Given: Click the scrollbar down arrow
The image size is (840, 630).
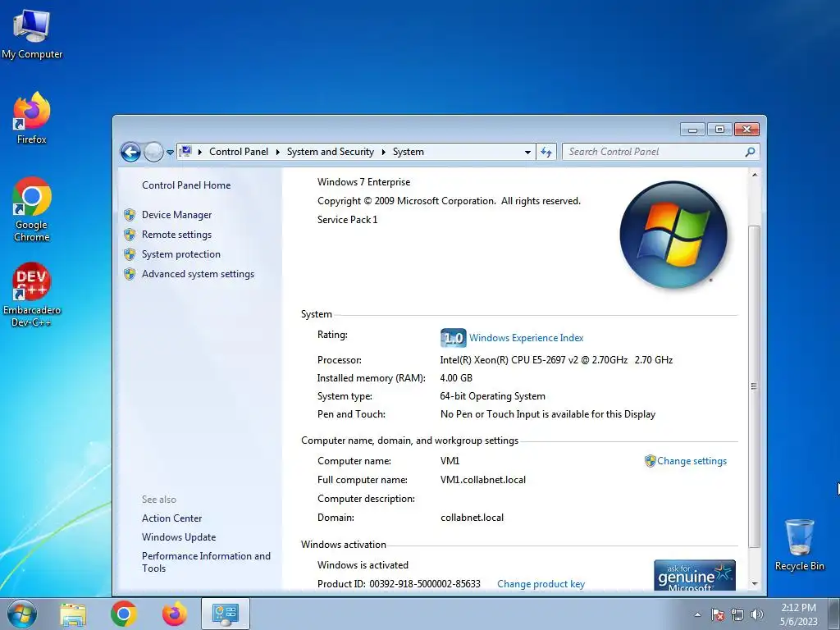Looking at the screenshot, I should click(x=755, y=584).
